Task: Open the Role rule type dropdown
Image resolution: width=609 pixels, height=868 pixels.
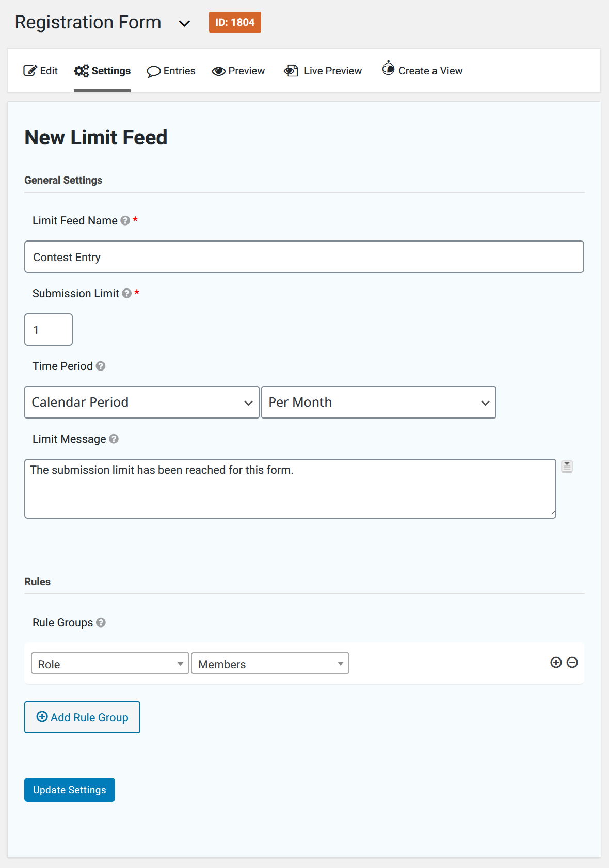Action: coord(110,664)
